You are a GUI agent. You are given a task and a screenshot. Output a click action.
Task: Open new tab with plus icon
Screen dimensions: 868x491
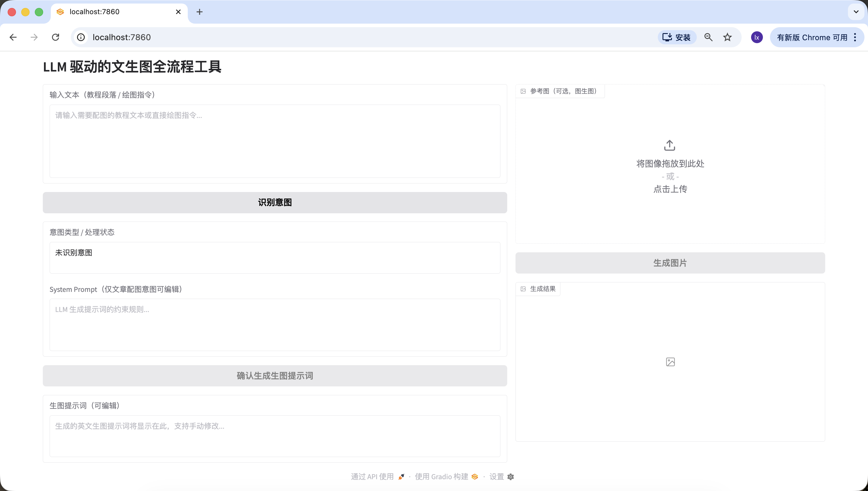pyautogui.click(x=200, y=12)
